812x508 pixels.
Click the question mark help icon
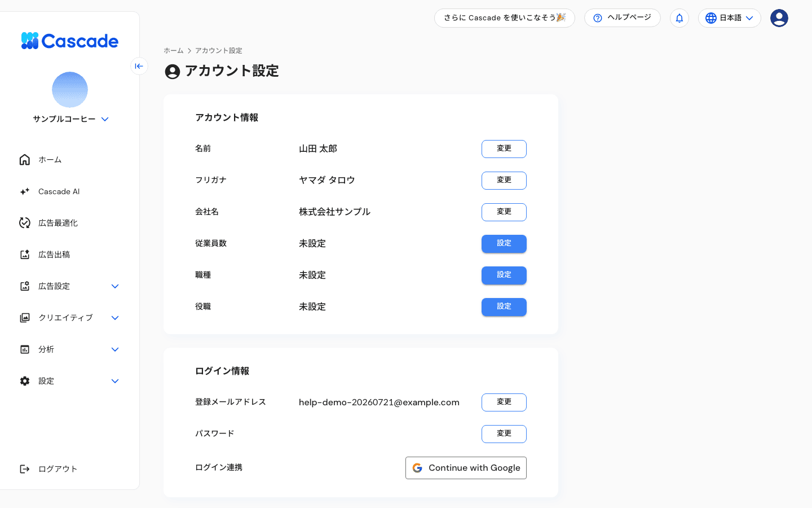598,18
